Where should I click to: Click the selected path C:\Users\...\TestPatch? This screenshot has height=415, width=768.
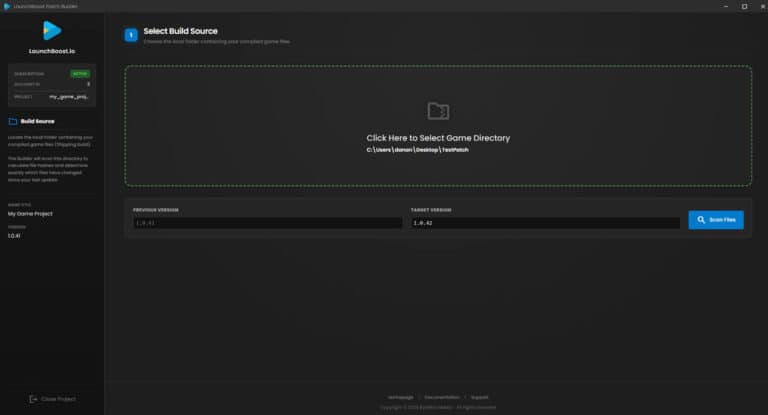click(417, 150)
